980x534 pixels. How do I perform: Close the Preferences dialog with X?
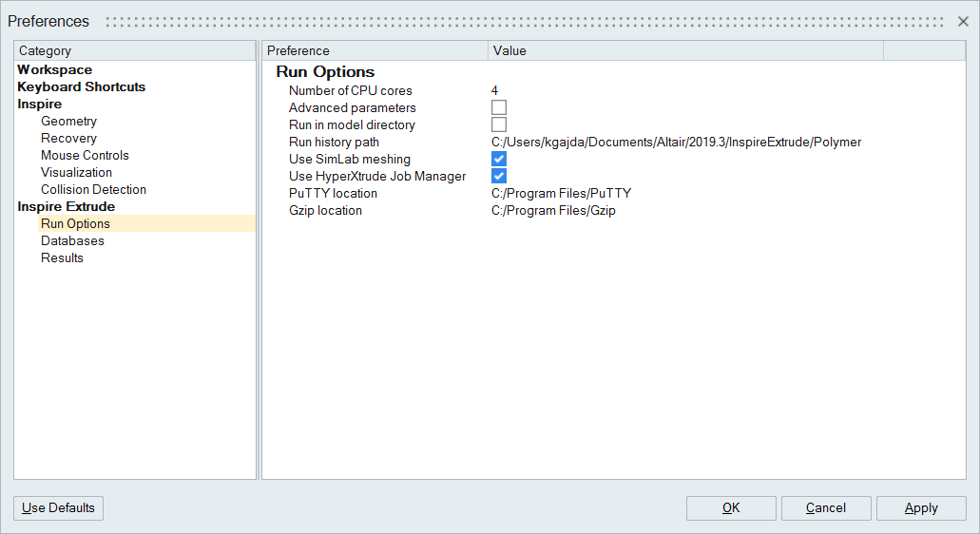963,21
